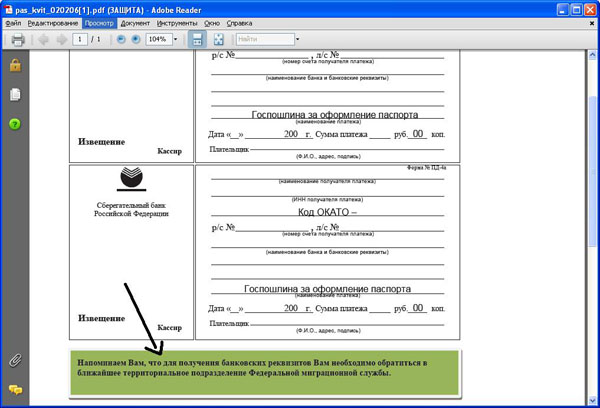Open Comments panel in sidebar

[15, 390]
